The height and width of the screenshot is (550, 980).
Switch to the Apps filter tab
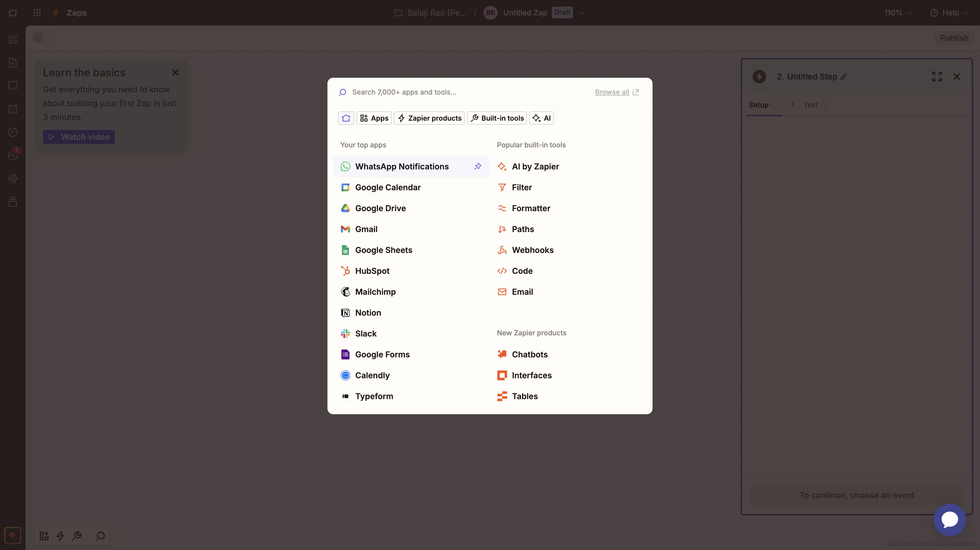coord(374,118)
